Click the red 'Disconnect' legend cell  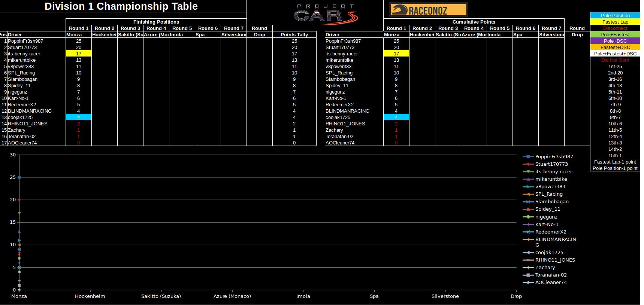tap(615, 28)
